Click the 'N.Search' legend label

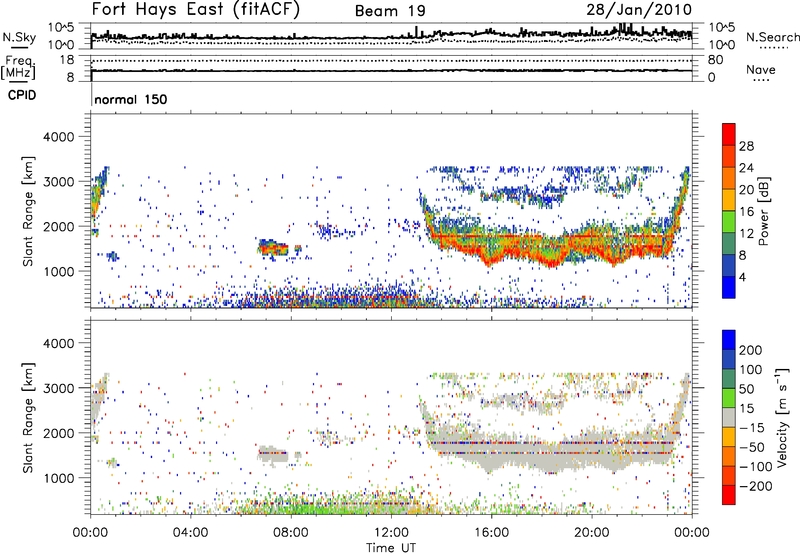pyautogui.click(x=772, y=37)
